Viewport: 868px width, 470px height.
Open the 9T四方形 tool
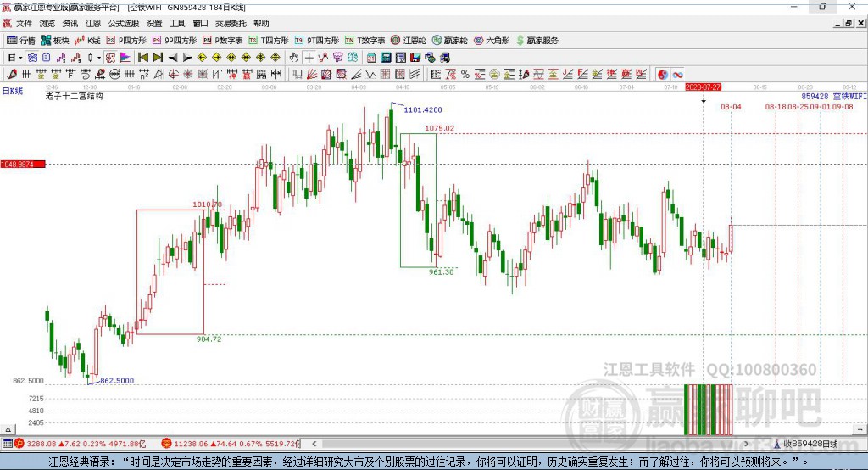[317, 41]
